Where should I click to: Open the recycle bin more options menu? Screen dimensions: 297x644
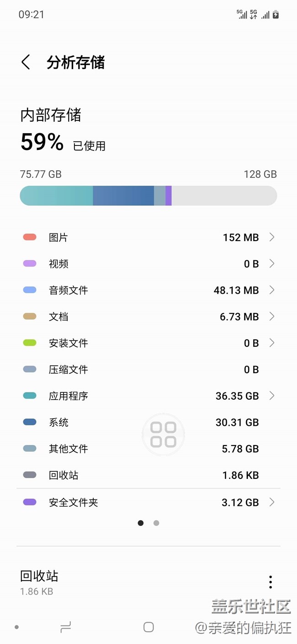pos(270,582)
